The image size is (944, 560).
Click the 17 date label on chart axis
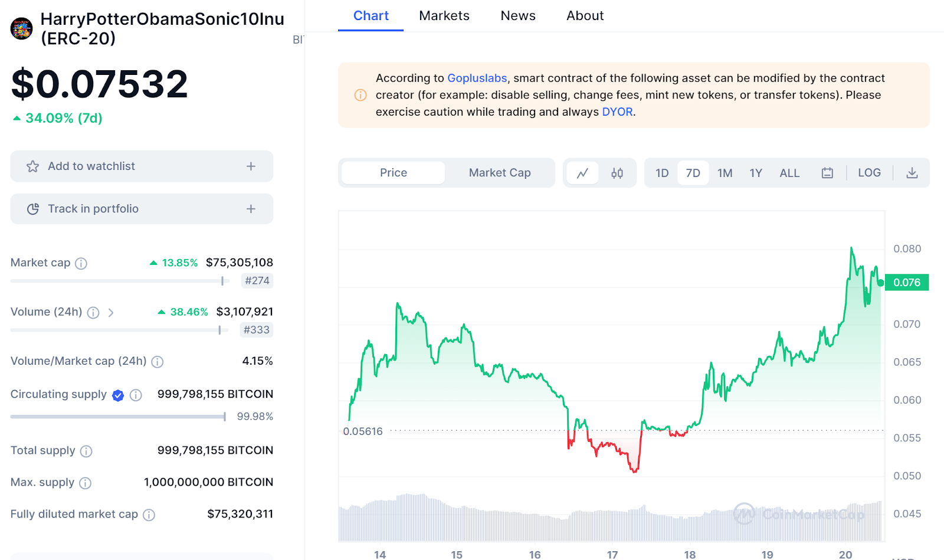612,555
